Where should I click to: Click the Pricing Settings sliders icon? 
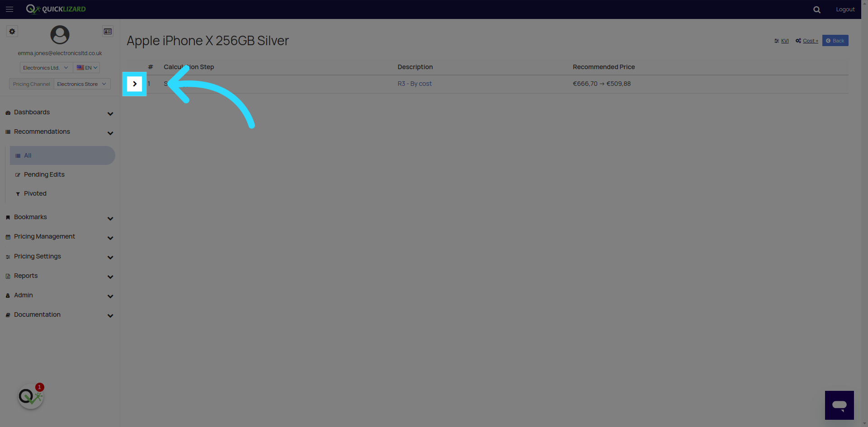pos(8,257)
